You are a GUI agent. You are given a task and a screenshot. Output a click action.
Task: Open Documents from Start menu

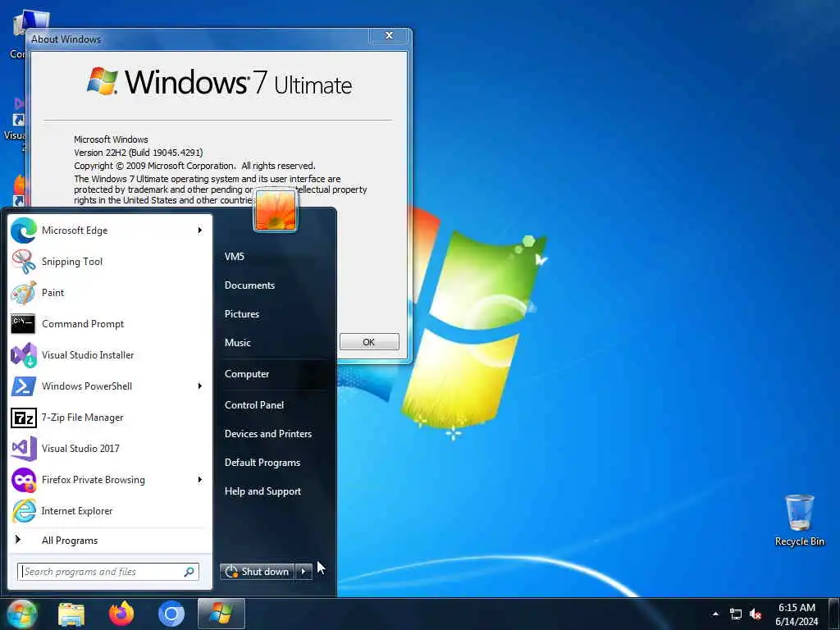pos(249,285)
